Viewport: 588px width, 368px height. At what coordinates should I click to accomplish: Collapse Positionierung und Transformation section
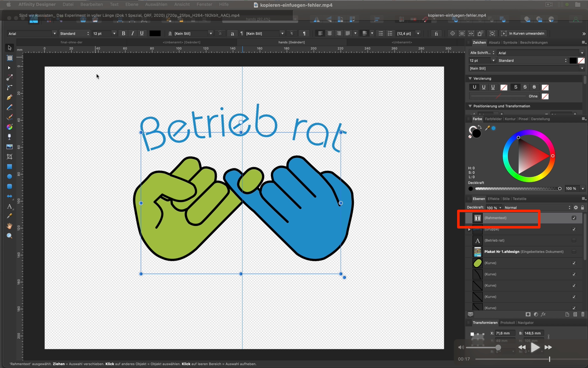pyautogui.click(x=470, y=106)
